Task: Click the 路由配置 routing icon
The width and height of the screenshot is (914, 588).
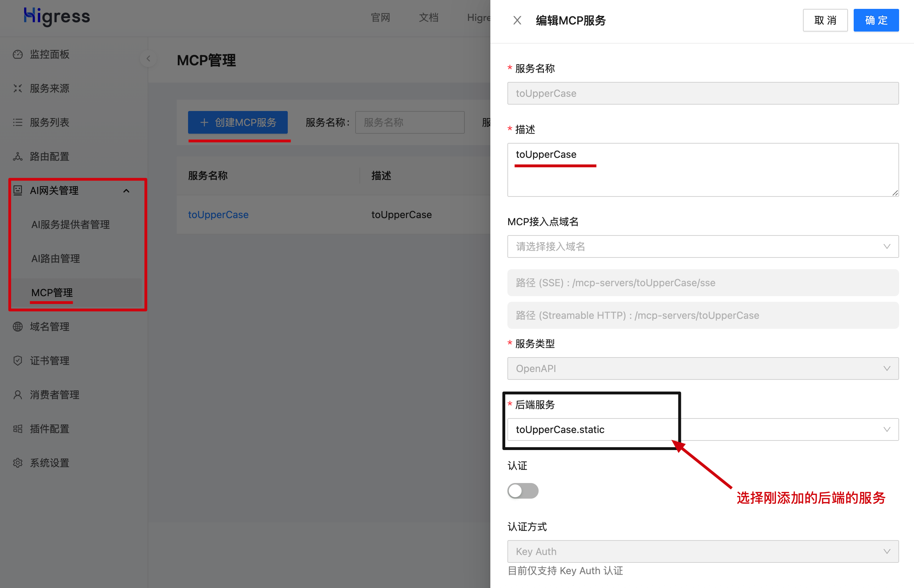Action: (x=18, y=156)
